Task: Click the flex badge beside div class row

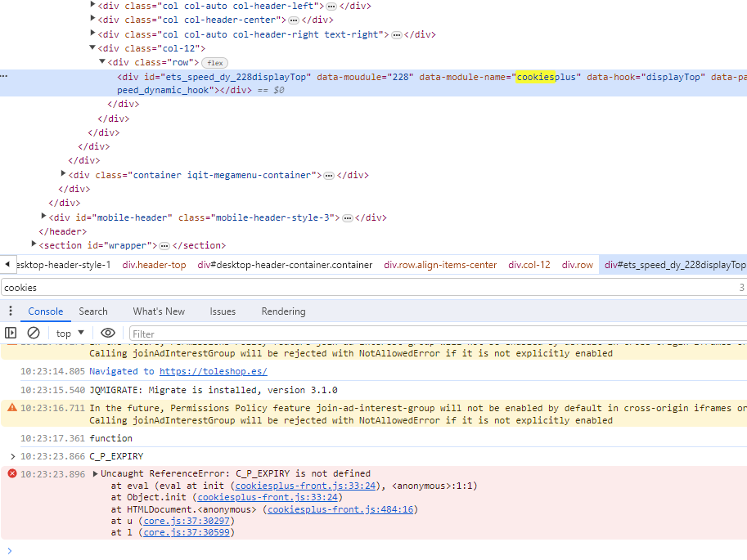Action: [x=215, y=63]
